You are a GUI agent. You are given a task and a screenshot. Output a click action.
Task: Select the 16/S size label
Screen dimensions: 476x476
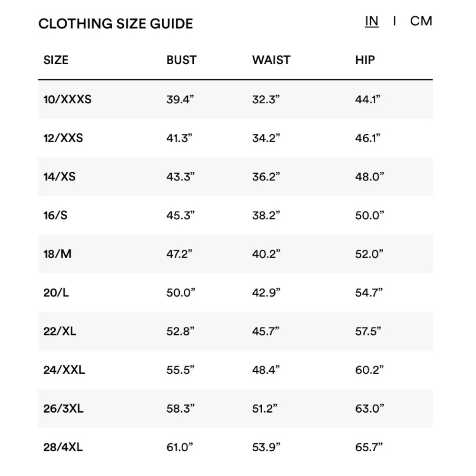pos(55,215)
